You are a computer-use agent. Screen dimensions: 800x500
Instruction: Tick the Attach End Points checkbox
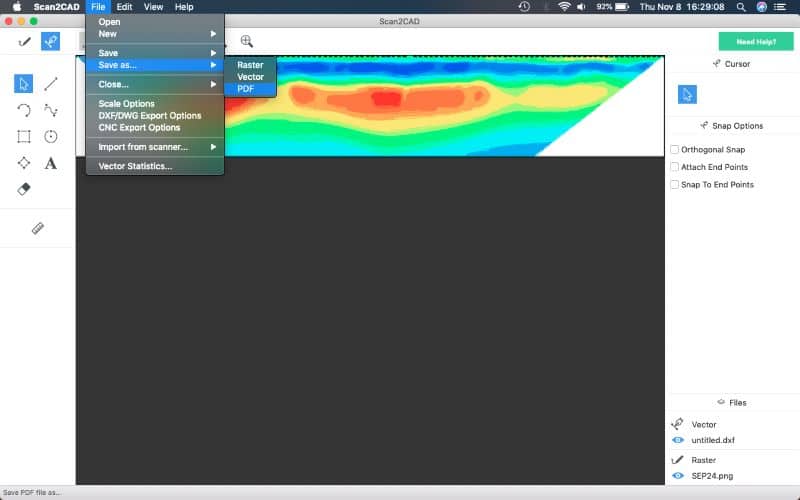coord(674,167)
